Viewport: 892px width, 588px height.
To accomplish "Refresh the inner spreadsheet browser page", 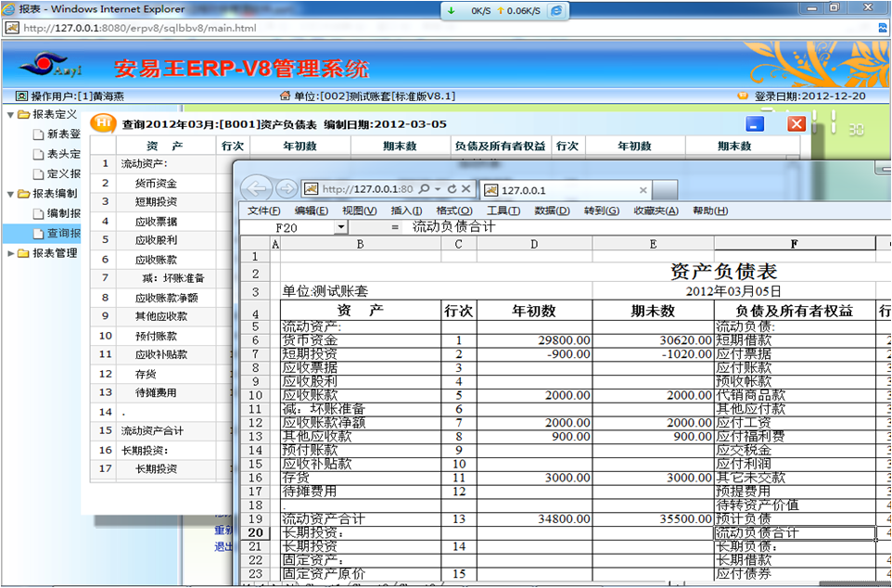I will pyautogui.click(x=452, y=189).
